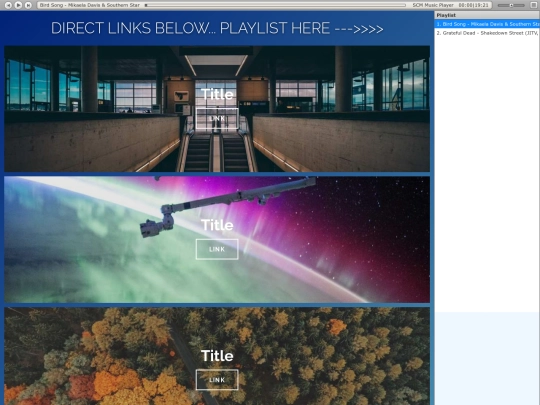The height and width of the screenshot is (405, 540).
Task: Select Bird Song track in the playlist
Action: (487, 24)
